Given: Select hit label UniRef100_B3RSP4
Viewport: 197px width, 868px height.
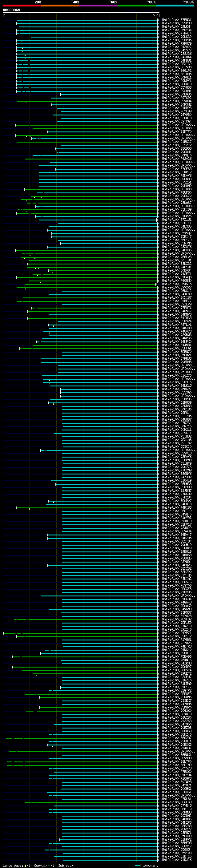Looking at the screenshot, I should [x=176, y=321].
